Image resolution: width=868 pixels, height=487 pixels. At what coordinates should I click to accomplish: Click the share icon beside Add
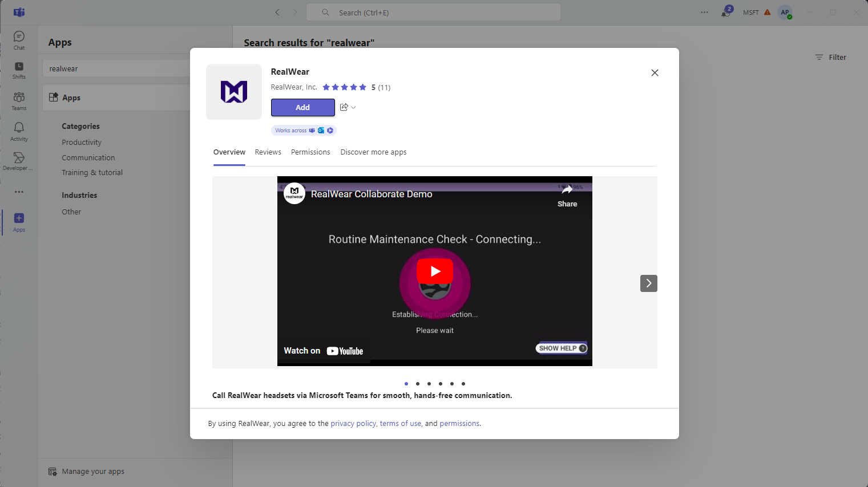coord(344,107)
